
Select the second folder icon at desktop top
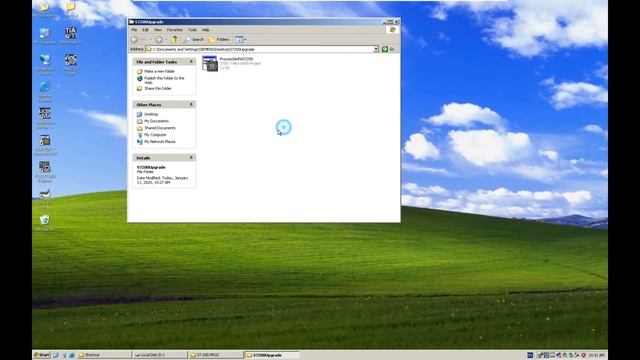(71, 7)
